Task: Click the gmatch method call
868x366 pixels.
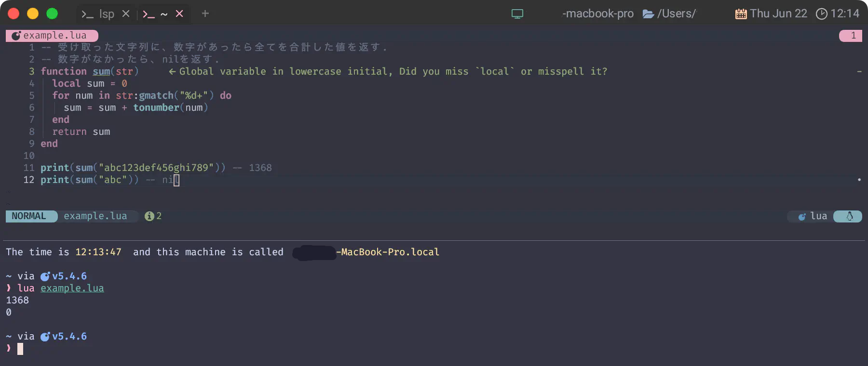Action: (x=156, y=95)
